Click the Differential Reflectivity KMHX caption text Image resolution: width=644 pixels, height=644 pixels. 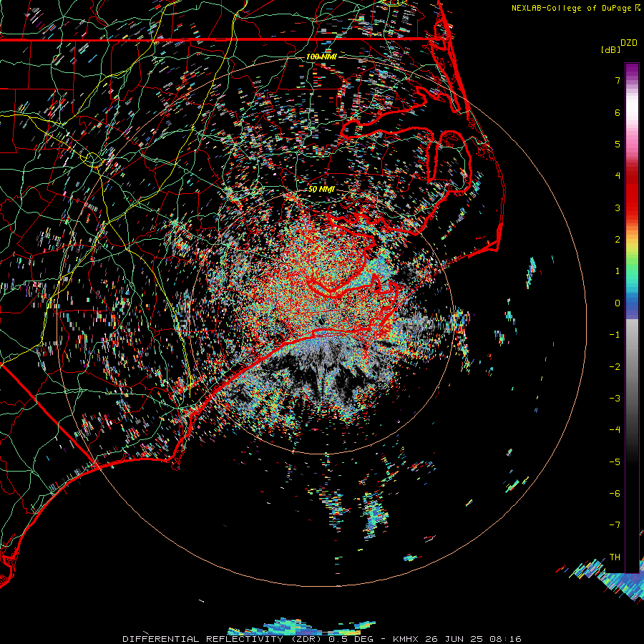pyautogui.click(x=322, y=639)
